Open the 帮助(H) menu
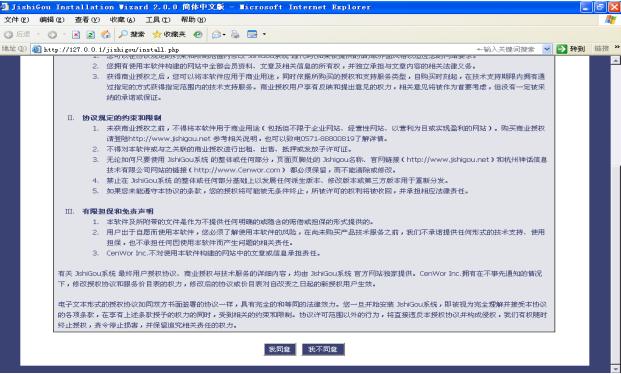The image size is (621, 374). click(x=193, y=19)
